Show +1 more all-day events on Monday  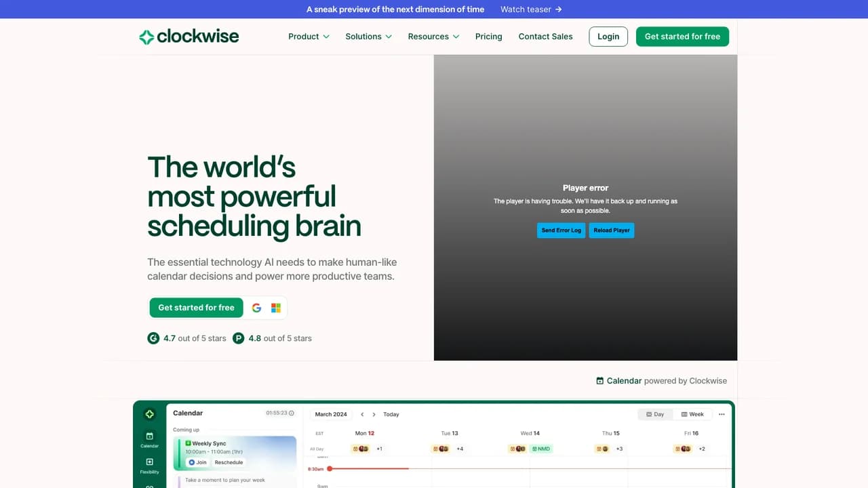pos(380,449)
